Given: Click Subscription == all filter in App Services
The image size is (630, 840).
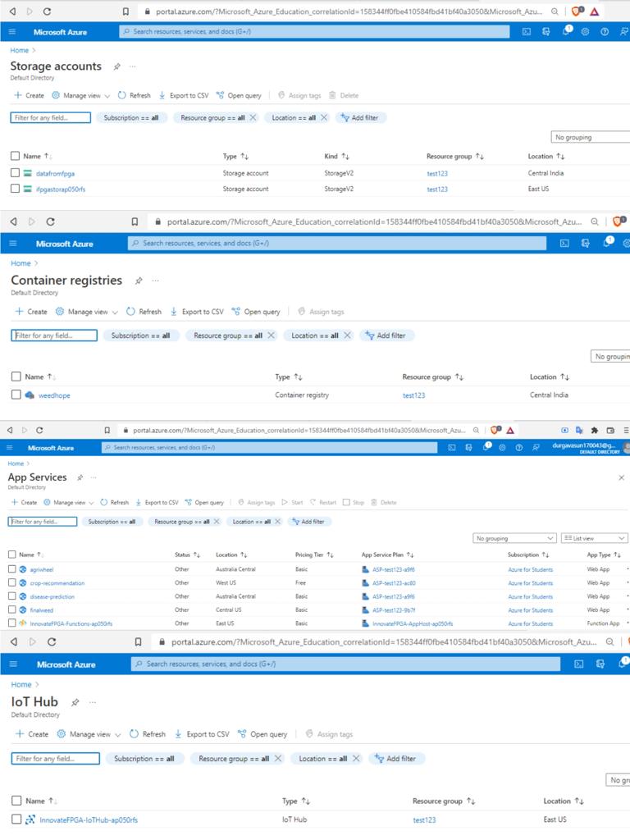Looking at the screenshot, I should [112, 521].
